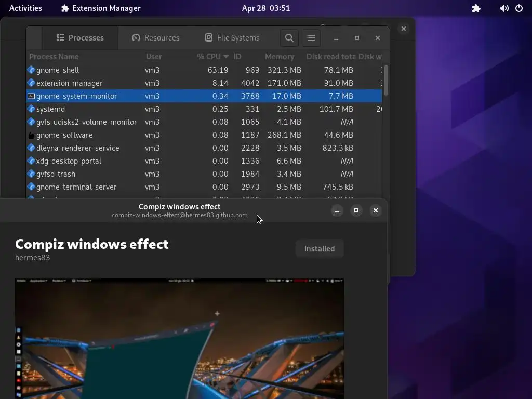Select the dleyna-renderer-service process row
532x399 pixels.
coord(204,148)
